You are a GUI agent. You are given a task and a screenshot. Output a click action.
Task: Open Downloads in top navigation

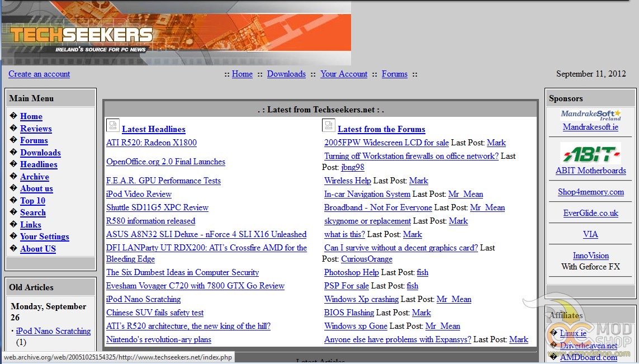[x=286, y=74]
